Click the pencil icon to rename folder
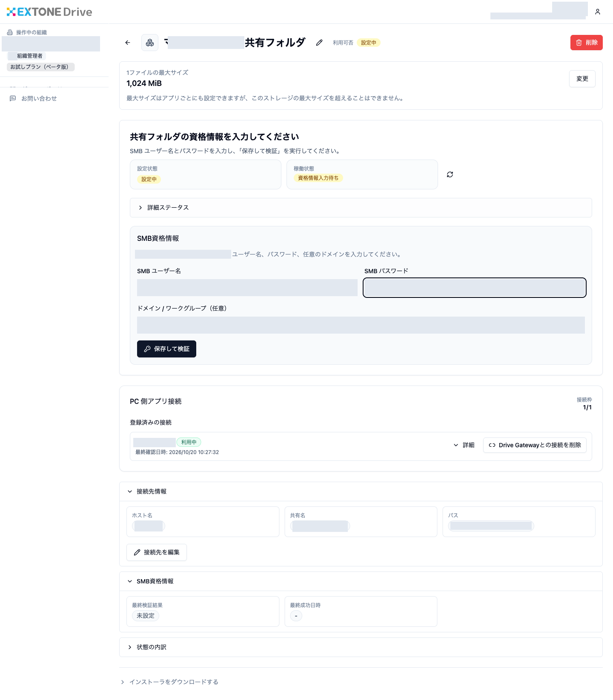 click(x=319, y=43)
